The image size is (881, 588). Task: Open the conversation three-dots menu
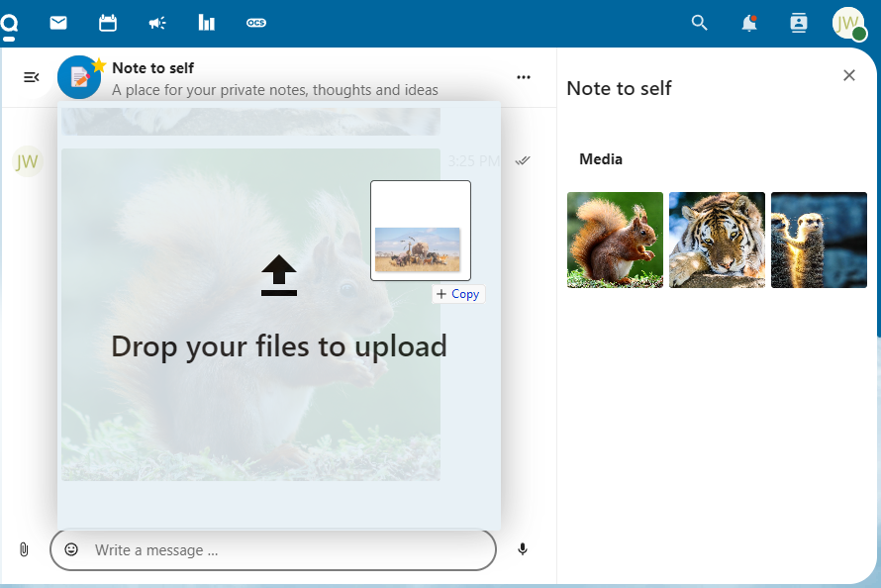524,77
